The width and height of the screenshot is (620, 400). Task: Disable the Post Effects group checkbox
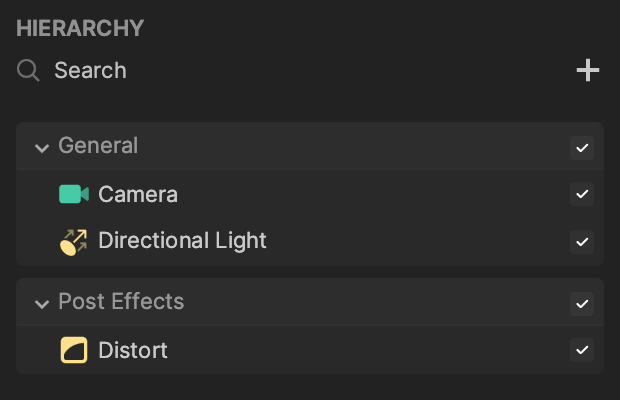point(582,304)
